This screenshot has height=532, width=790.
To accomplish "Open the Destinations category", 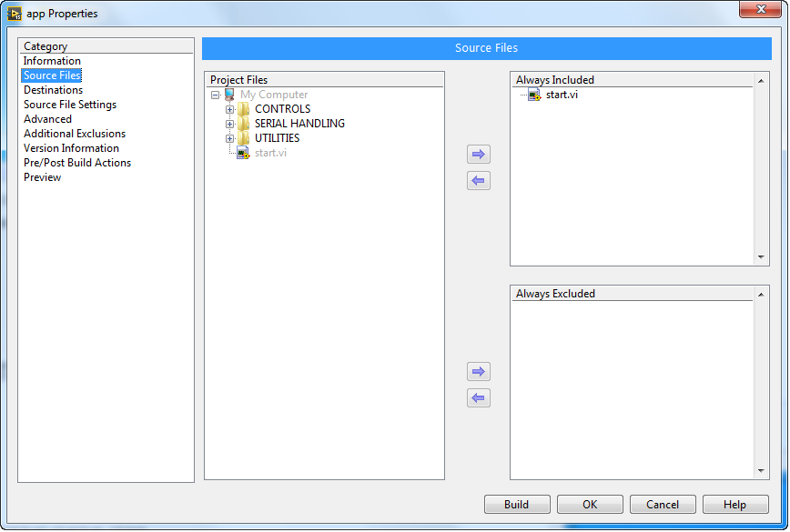I will click(x=53, y=90).
